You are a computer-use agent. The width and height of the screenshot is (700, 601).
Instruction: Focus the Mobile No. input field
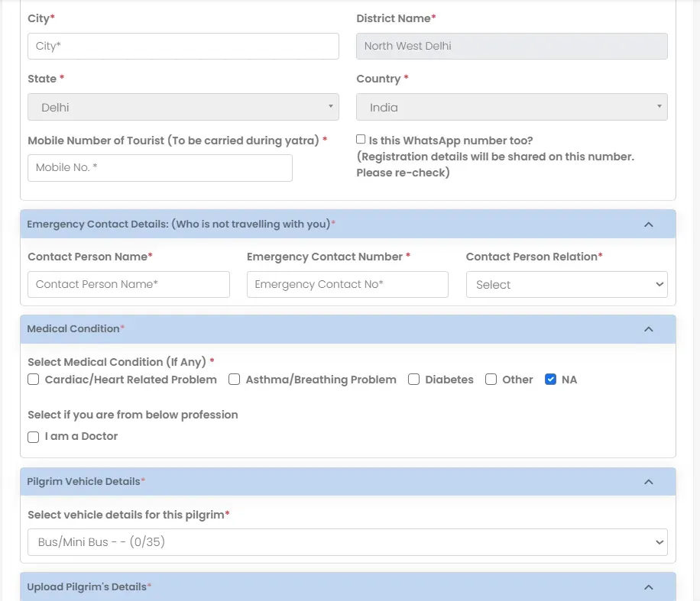[x=160, y=168]
